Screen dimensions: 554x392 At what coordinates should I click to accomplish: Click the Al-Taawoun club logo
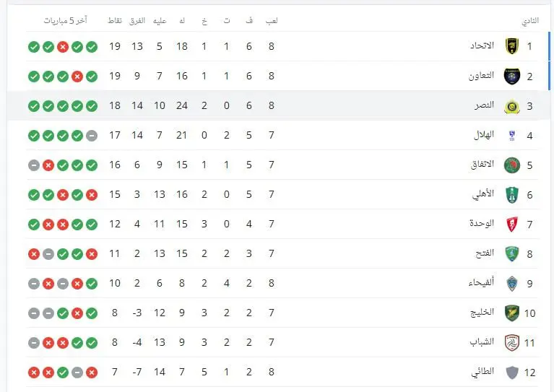click(x=511, y=76)
